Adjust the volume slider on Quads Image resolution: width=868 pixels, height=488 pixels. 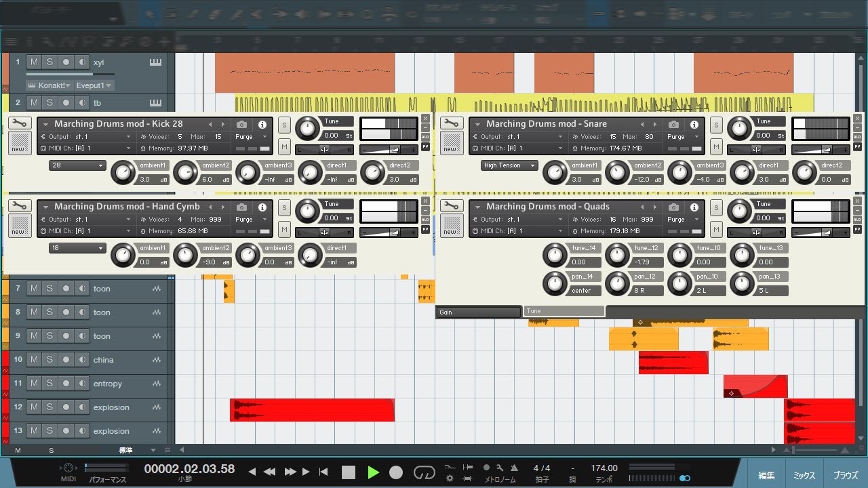point(821,232)
